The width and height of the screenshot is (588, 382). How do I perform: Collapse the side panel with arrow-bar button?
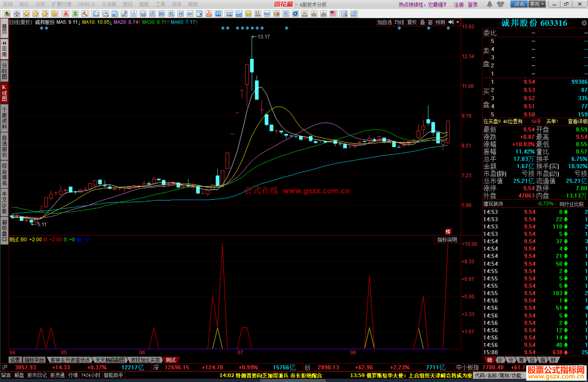pos(451,22)
